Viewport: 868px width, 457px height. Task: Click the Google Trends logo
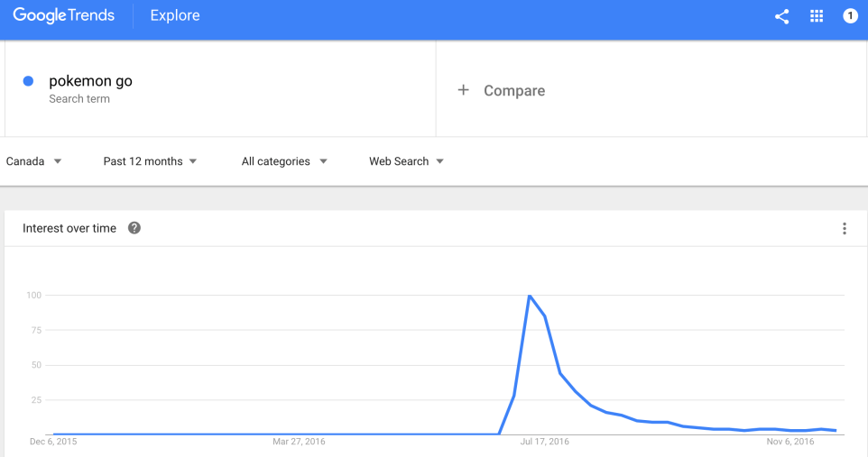(x=61, y=15)
